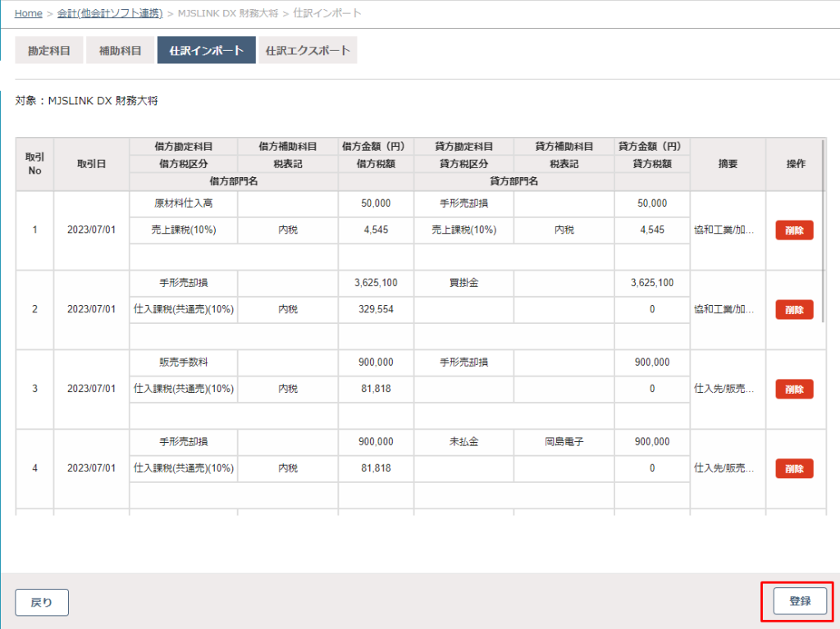Delete transaction No 1 with 削除
Screen dimensions: 840x629
pyautogui.click(x=793, y=230)
